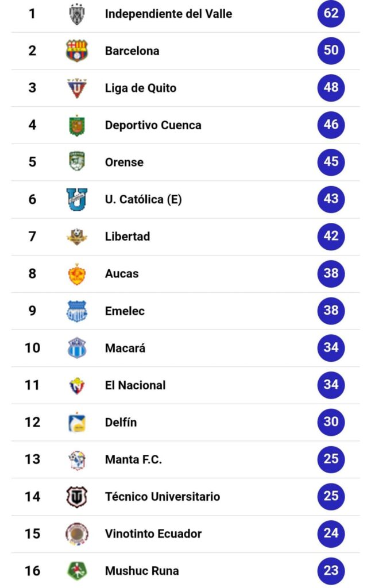The height and width of the screenshot is (588, 371).
Task: Click the Deportivo Cuenca green crest
Action: point(77,125)
